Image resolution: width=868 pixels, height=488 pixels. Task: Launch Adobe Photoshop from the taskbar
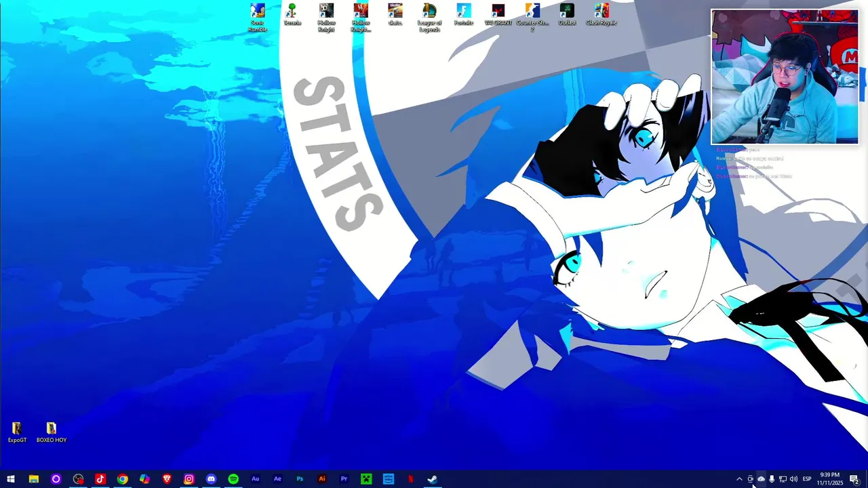click(x=300, y=479)
